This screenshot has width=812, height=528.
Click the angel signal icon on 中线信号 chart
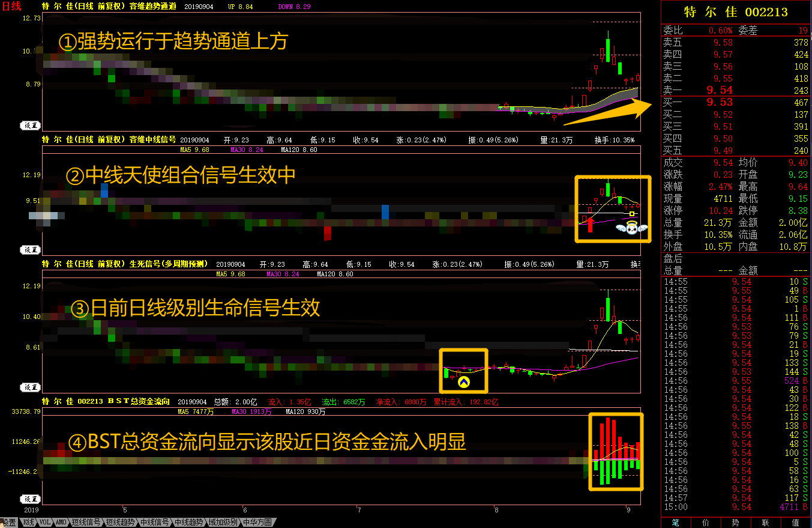[x=632, y=228]
